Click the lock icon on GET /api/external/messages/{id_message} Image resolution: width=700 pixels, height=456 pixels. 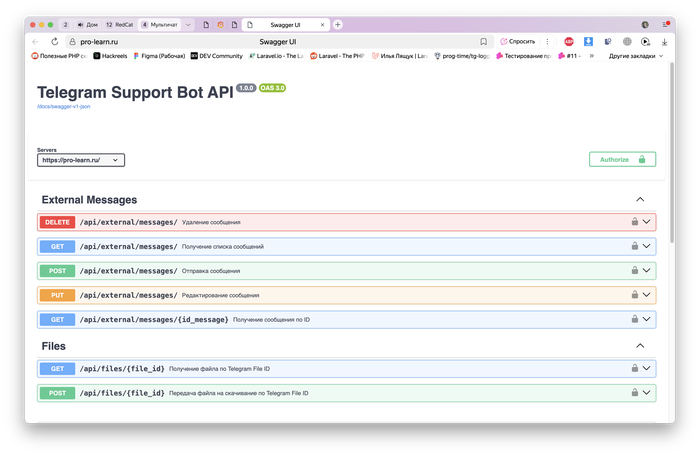pyautogui.click(x=634, y=319)
